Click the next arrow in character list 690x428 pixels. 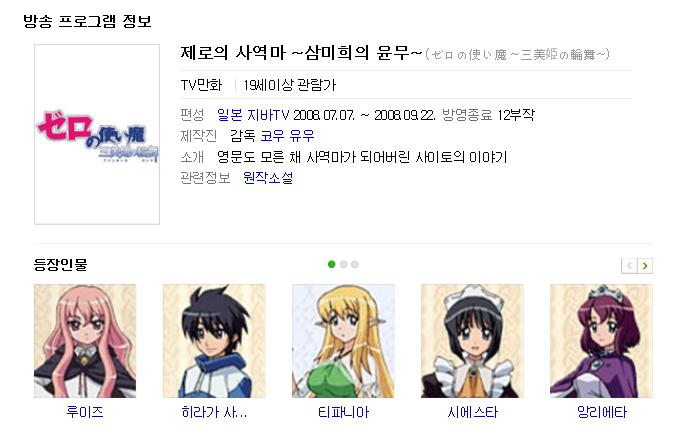(645, 266)
